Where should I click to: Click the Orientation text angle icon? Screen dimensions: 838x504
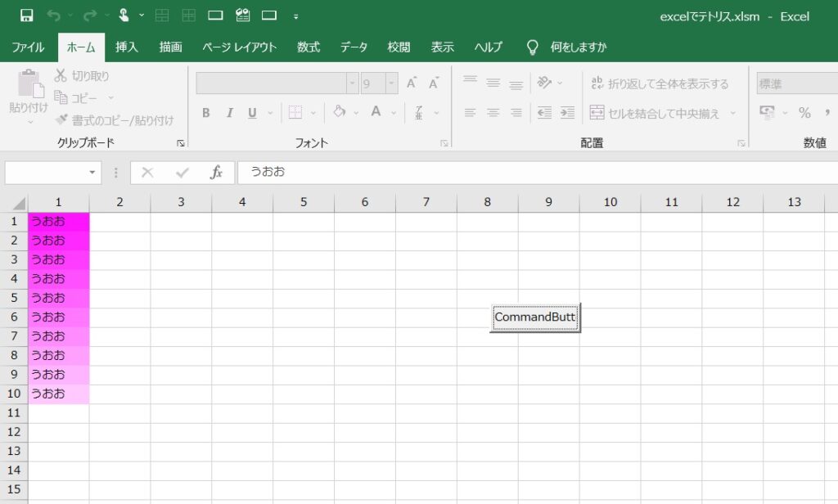(x=544, y=83)
